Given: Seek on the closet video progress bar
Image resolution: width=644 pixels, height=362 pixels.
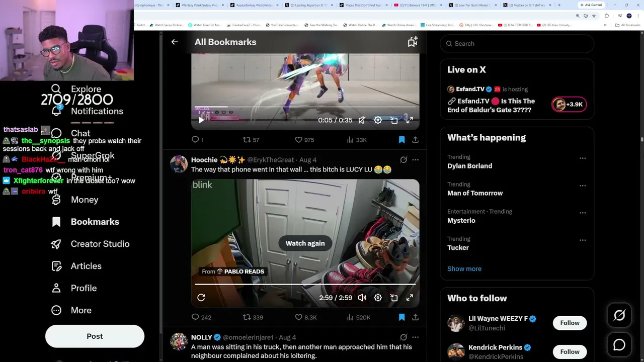Looking at the screenshot, I should click(x=305, y=285).
